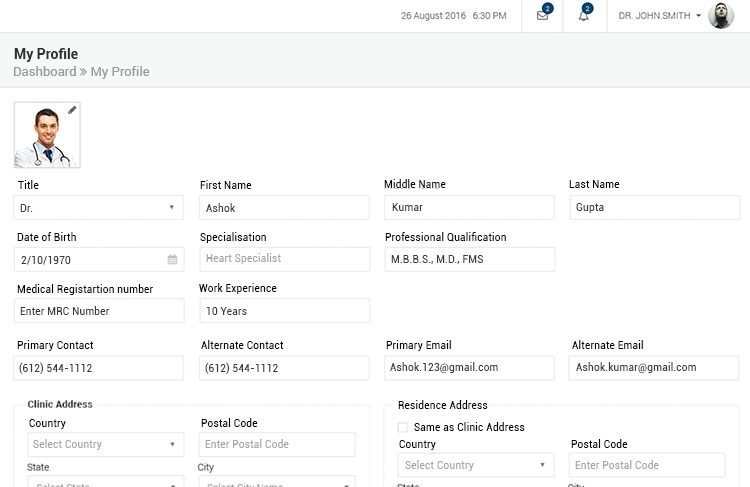
Task: Click the doctor profile photo
Action: 47,135
